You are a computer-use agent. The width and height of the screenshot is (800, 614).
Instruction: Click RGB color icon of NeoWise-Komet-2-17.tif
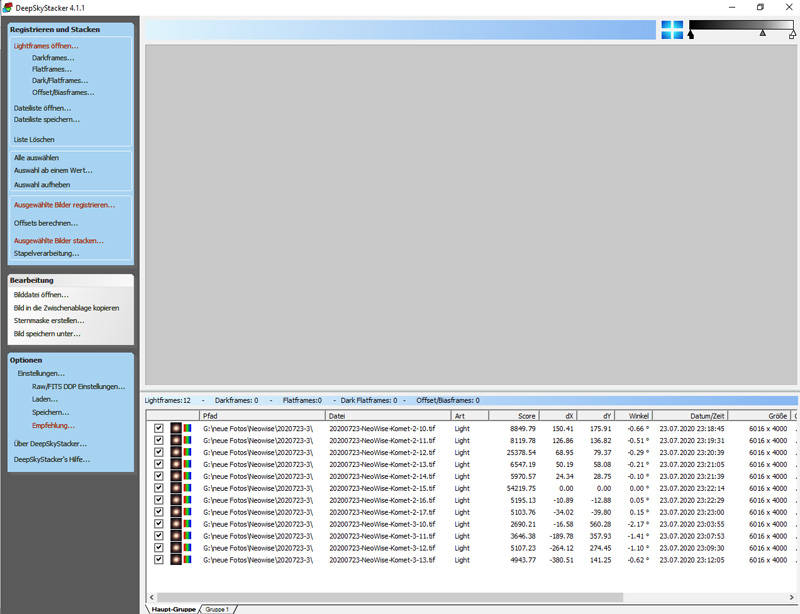[x=187, y=512]
